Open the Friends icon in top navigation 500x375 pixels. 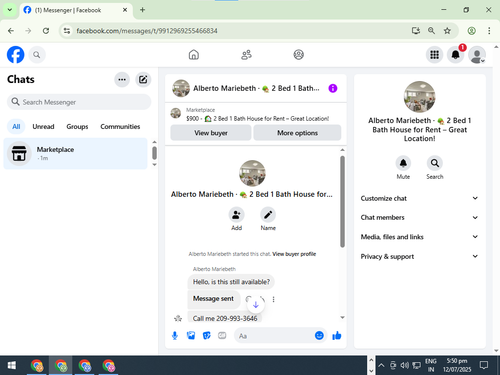coord(246,55)
